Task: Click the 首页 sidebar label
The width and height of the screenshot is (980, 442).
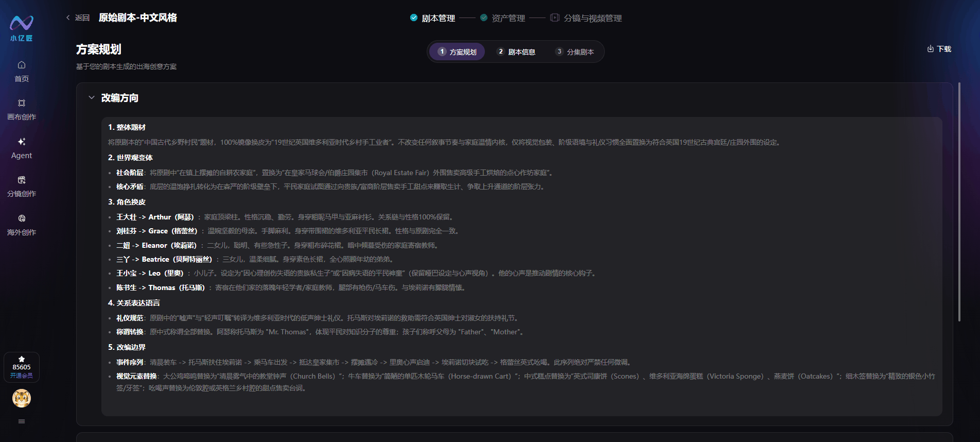Action: (x=22, y=79)
